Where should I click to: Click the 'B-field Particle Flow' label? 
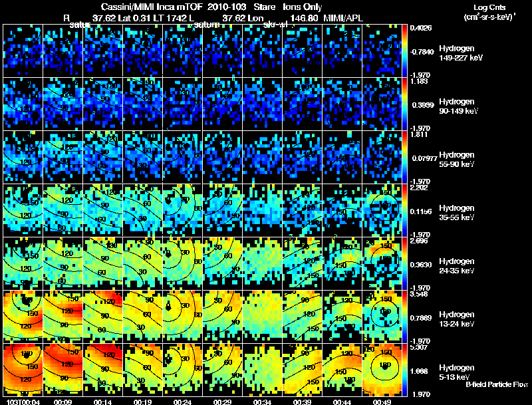coord(497,384)
